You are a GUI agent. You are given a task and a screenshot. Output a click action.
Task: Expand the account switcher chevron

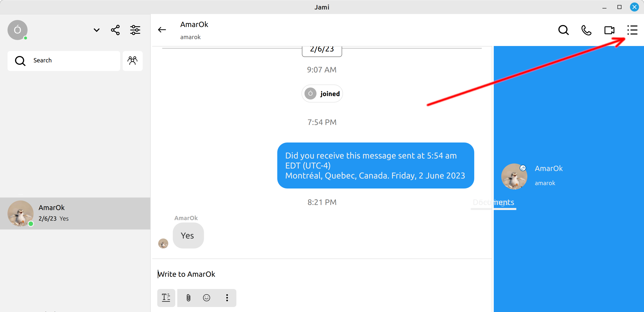[97, 30]
